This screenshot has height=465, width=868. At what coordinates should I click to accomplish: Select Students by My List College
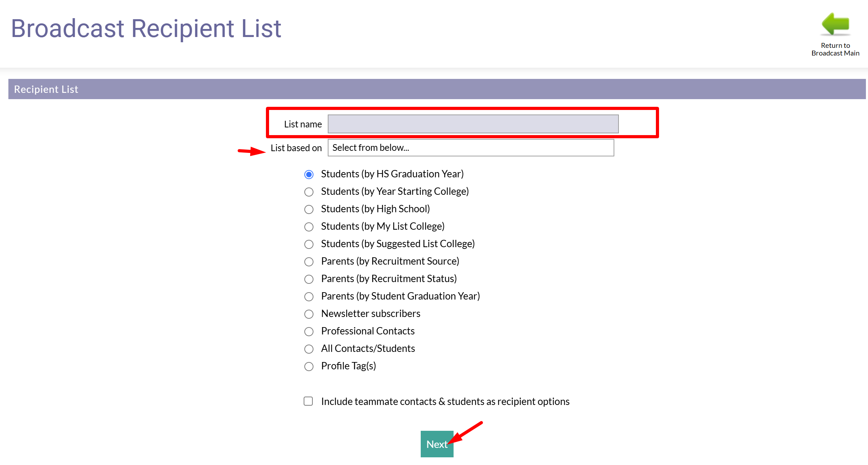coord(309,227)
